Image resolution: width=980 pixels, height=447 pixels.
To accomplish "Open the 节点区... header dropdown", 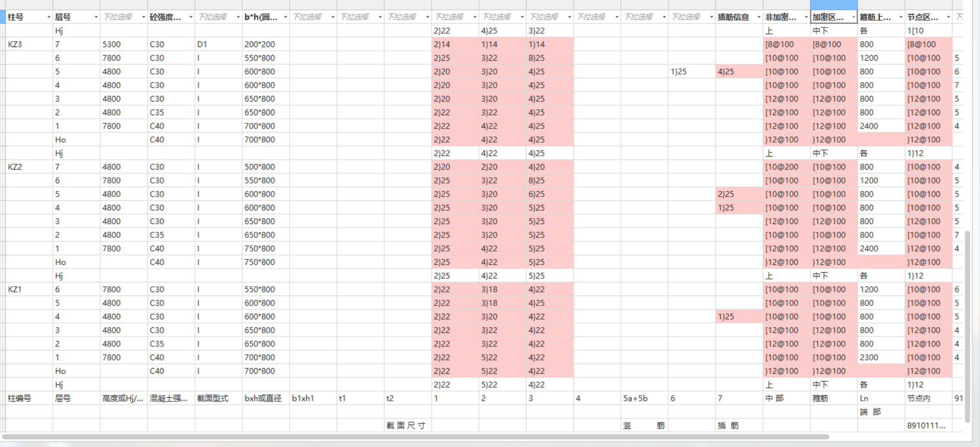I will click(x=948, y=17).
